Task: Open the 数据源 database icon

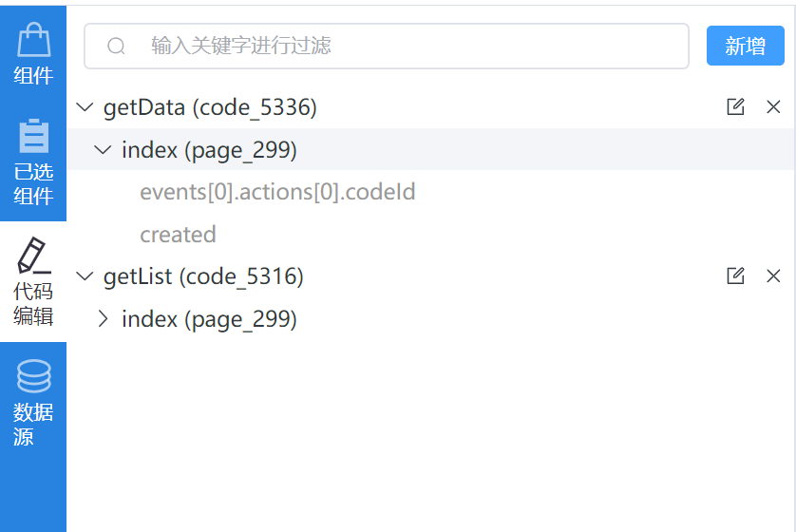Action: tap(33, 376)
